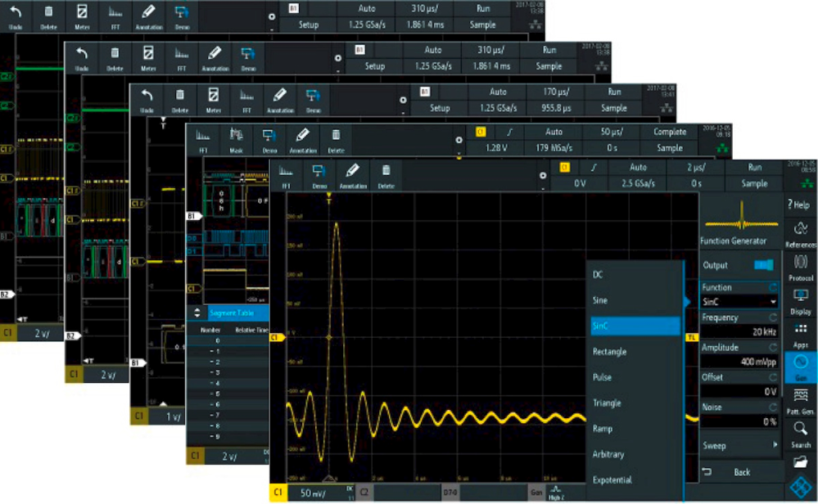Open the Patt. Gen. pattern generator icon
Screen dimensions: 818x504
coord(801,401)
